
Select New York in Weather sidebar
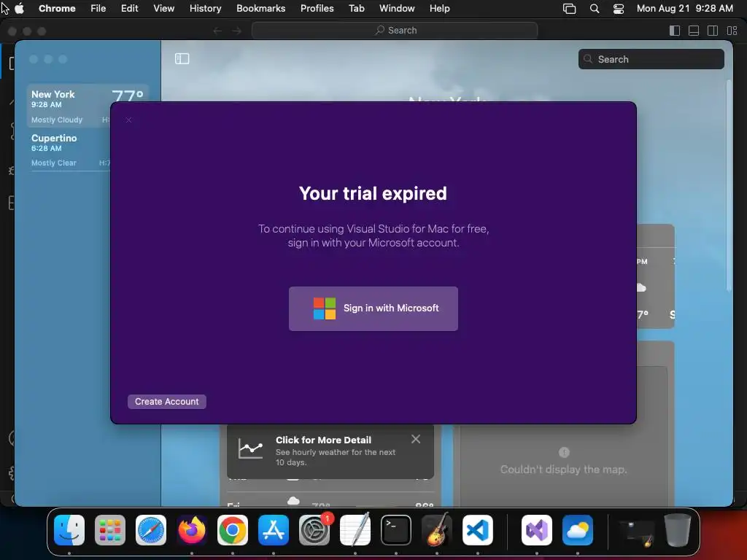88,106
